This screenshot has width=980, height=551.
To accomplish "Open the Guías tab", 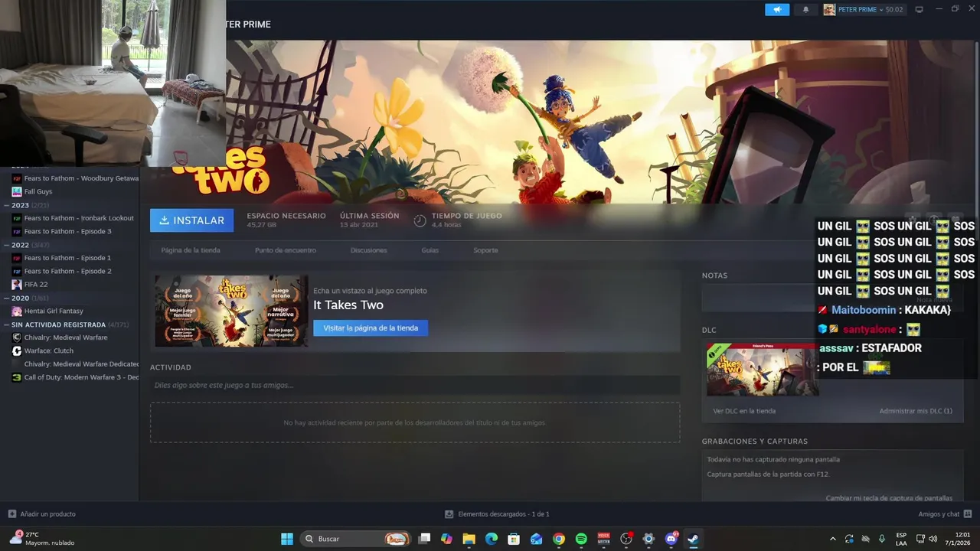I will 430,250.
